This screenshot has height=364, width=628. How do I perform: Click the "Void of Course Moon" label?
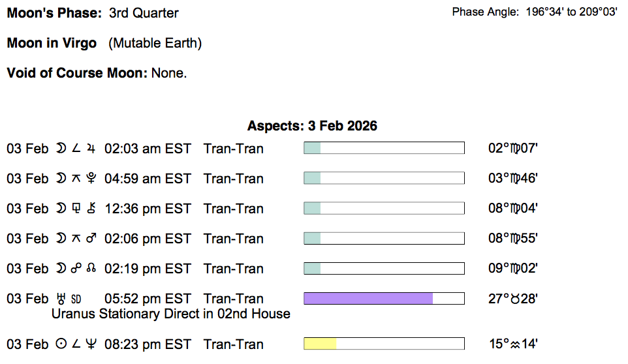pyautogui.click(x=77, y=73)
